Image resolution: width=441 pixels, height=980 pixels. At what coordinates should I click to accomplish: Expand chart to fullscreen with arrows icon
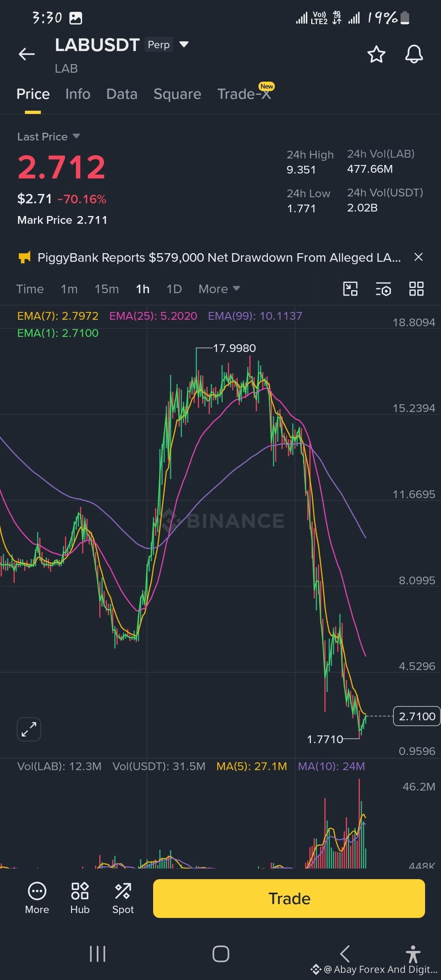pos(29,729)
